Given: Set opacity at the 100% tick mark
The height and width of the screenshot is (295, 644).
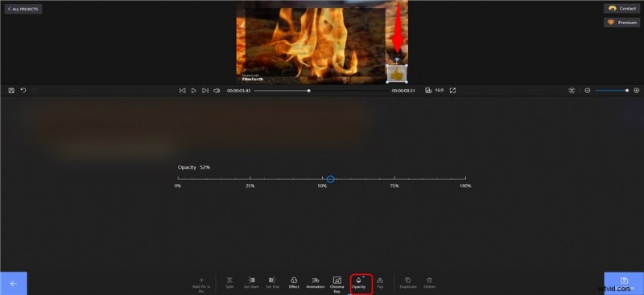Looking at the screenshot, I should pos(465,178).
